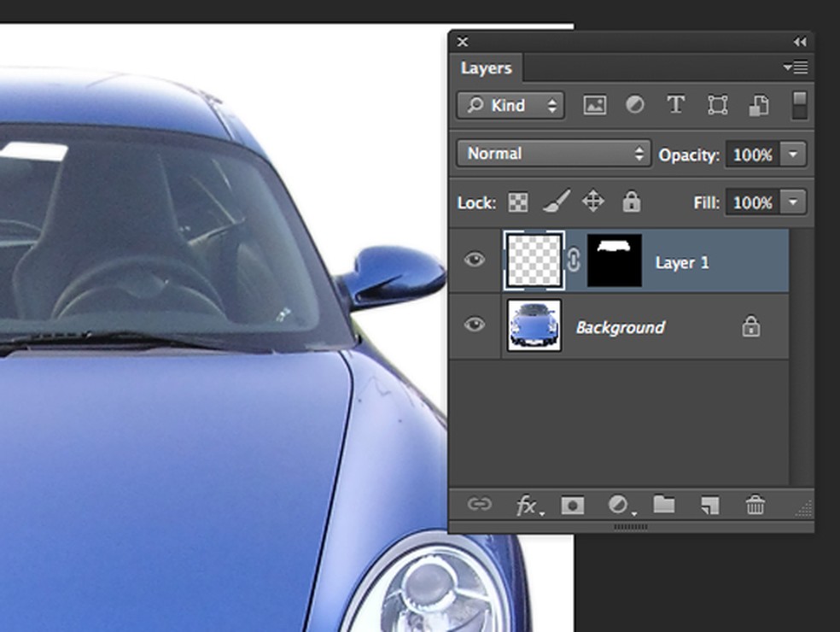The height and width of the screenshot is (632, 840).
Task: Open the Kind filter type dropdown
Action: (510, 106)
